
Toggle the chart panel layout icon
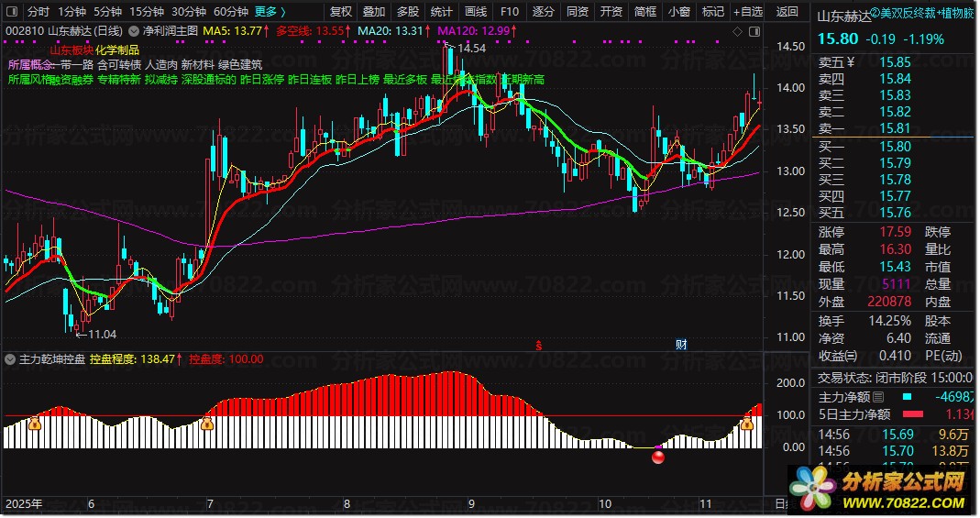[754, 31]
